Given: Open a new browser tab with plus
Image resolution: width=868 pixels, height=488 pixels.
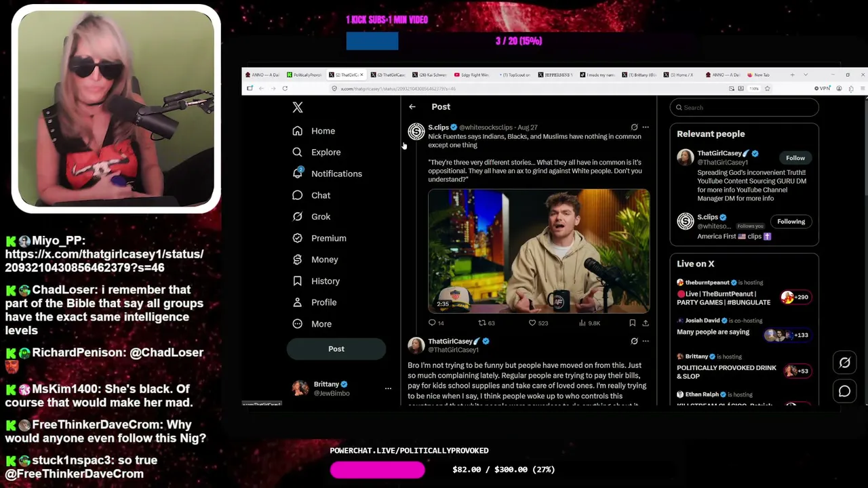Looking at the screenshot, I should point(793,75).
